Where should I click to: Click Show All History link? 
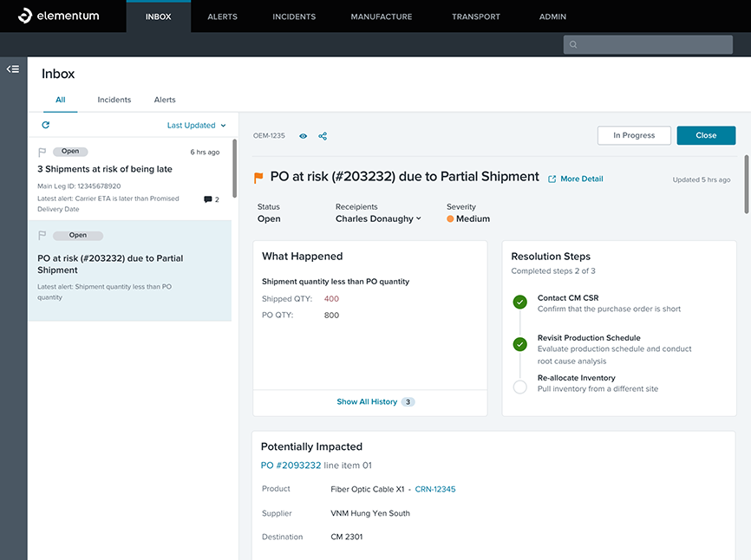point(367,401)
